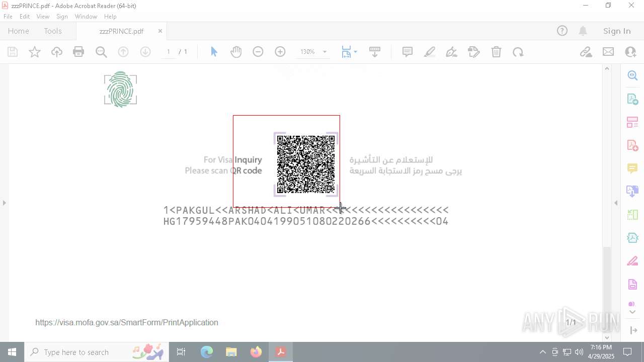This screenshot has height=362, width=644.
Task: Open the green sidebar tool icon
Action: [632, 215]
